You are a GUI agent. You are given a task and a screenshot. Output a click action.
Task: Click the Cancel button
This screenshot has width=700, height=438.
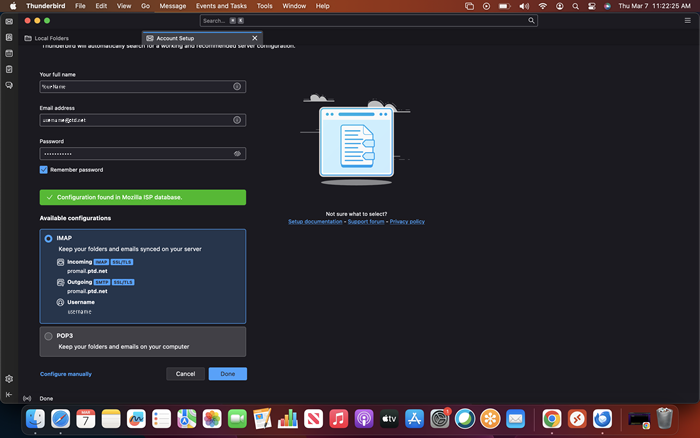(185, 374)
